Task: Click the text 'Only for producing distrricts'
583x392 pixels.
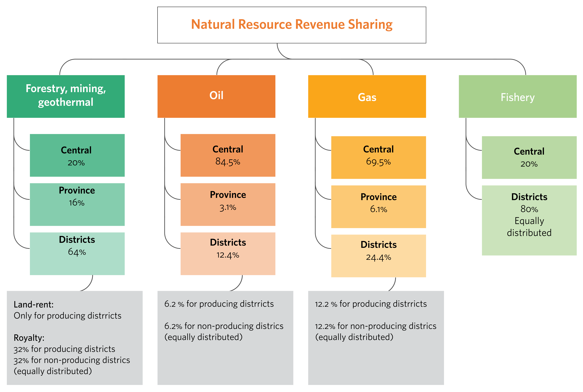Action: [x=68, y=316]
